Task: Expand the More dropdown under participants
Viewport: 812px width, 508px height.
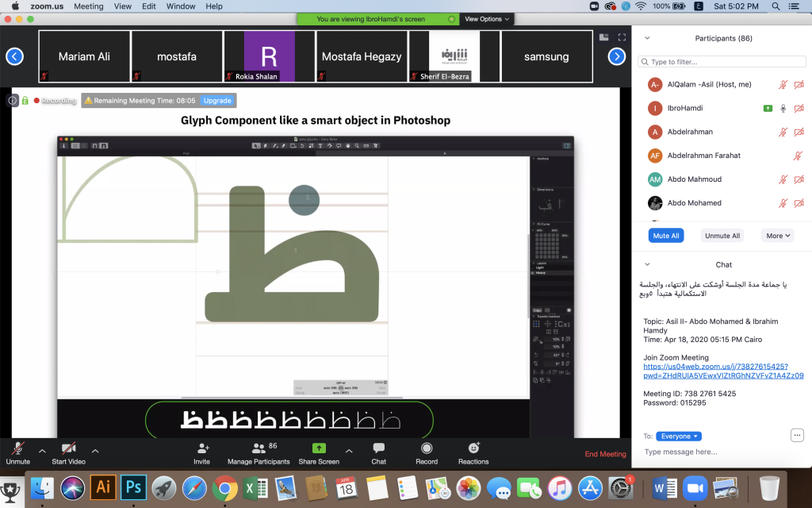Action: pyautogui.click(x=777, y=236)
